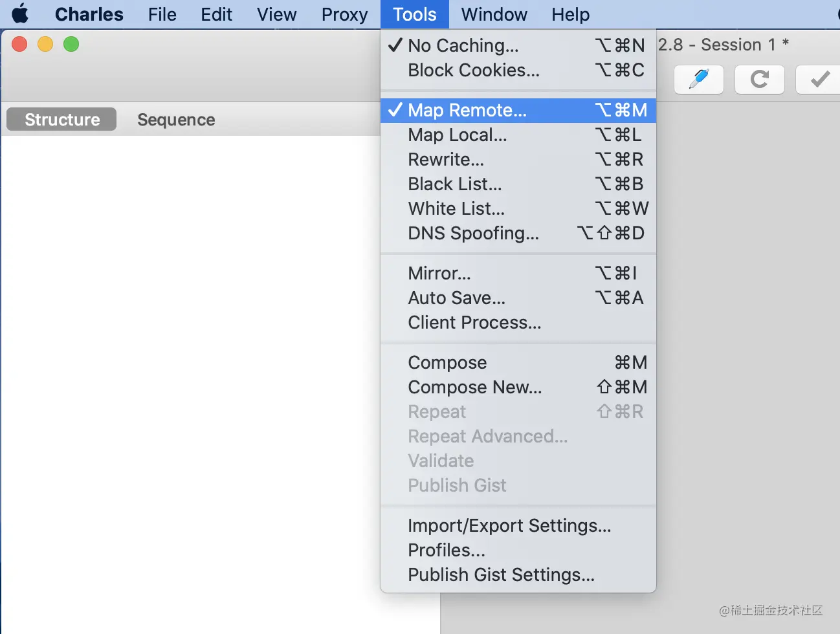Select the Structure tab

click(x=62, y=120)
